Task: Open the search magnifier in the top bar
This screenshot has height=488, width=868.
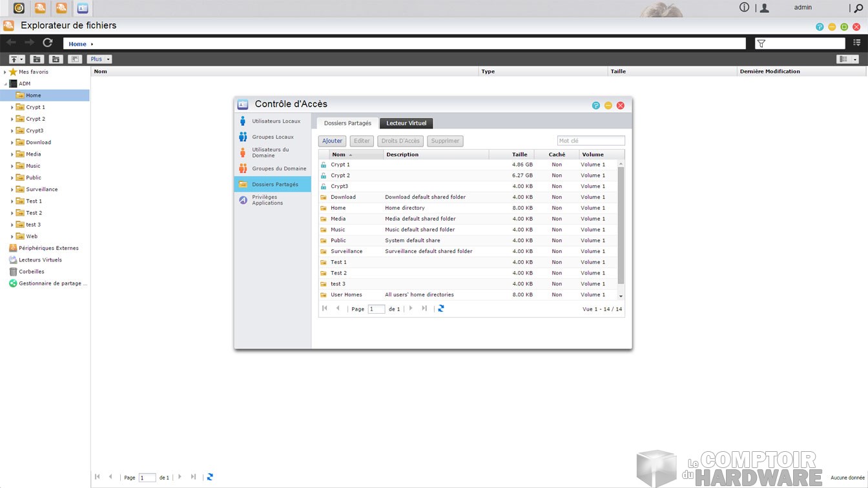Action: (x=858, y=8)
